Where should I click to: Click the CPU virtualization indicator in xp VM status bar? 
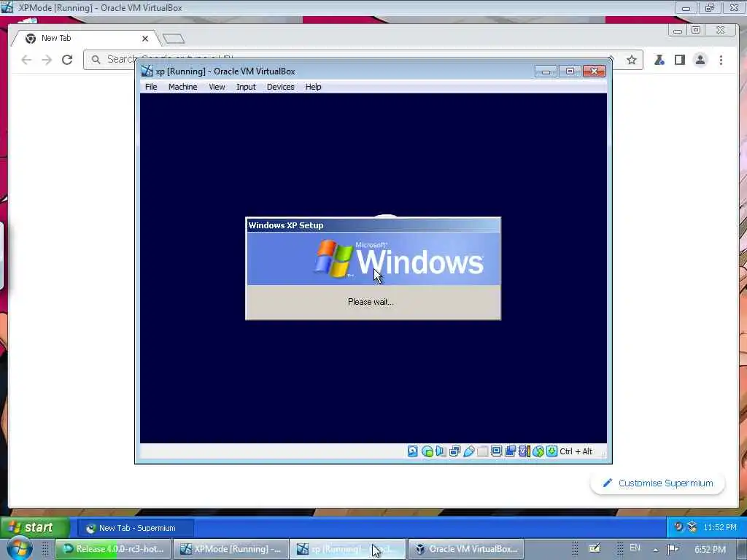(524, 451)
